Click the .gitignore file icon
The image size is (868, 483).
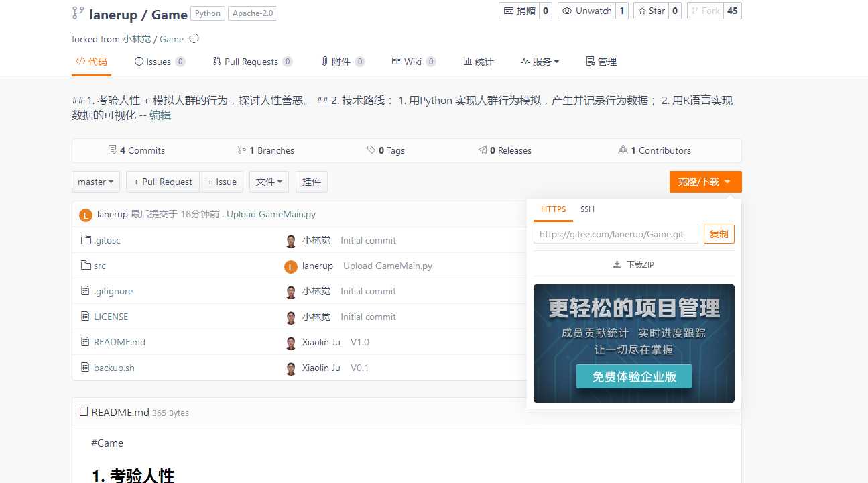pos(85,291)
